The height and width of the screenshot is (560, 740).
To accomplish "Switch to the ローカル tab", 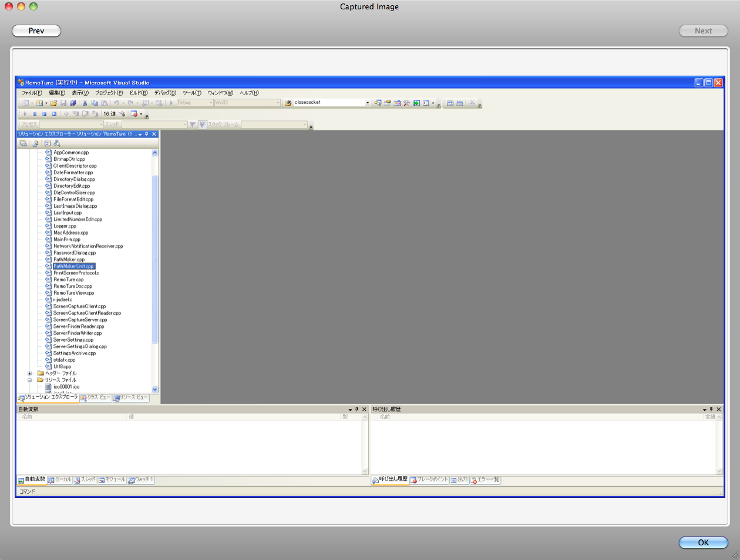I will coord(59,480).
